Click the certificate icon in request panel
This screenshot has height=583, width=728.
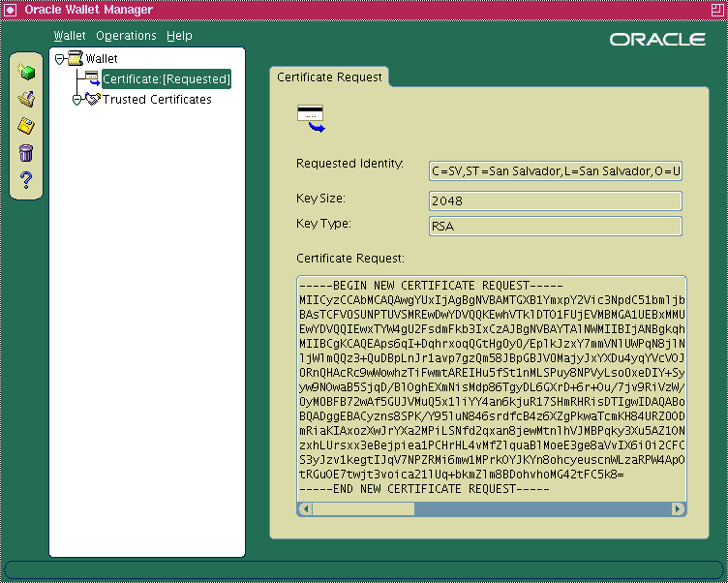(311, 118)
